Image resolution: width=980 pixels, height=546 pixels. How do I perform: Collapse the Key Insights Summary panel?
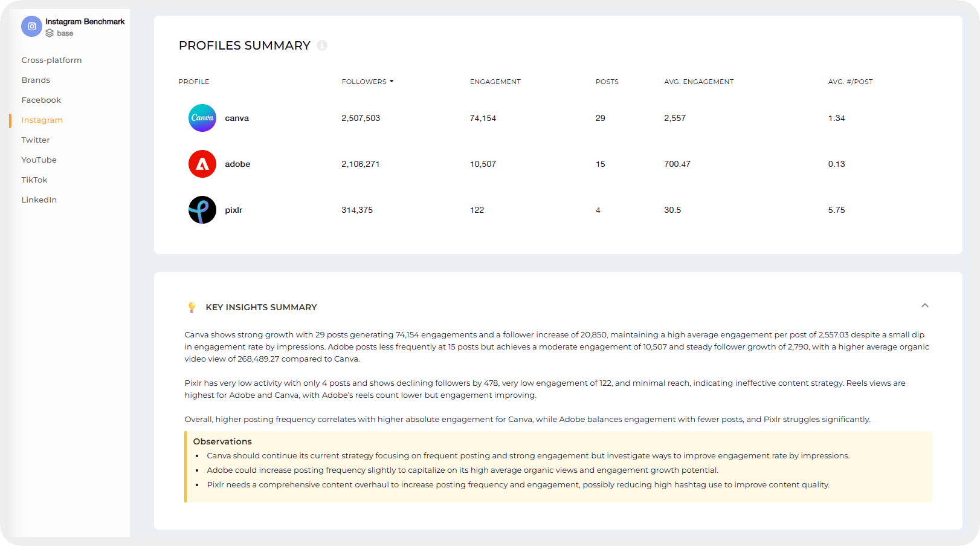[925, 305]
